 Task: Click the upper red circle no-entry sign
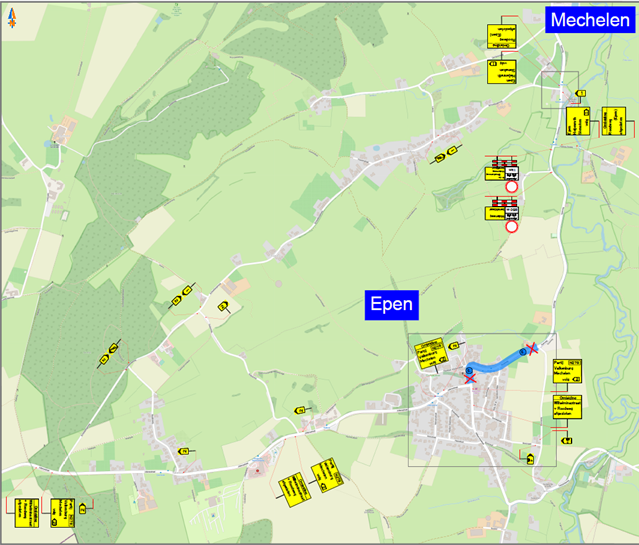coord(511,187)
